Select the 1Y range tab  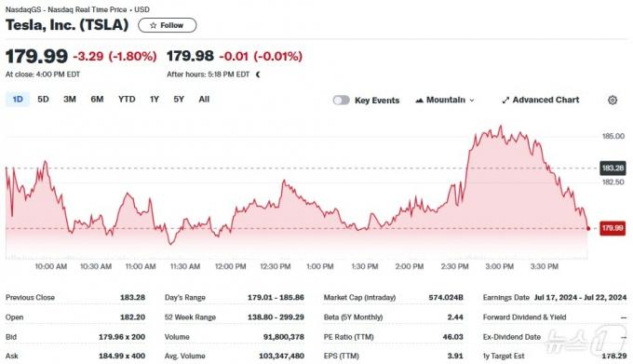click(x=155, y=100)
